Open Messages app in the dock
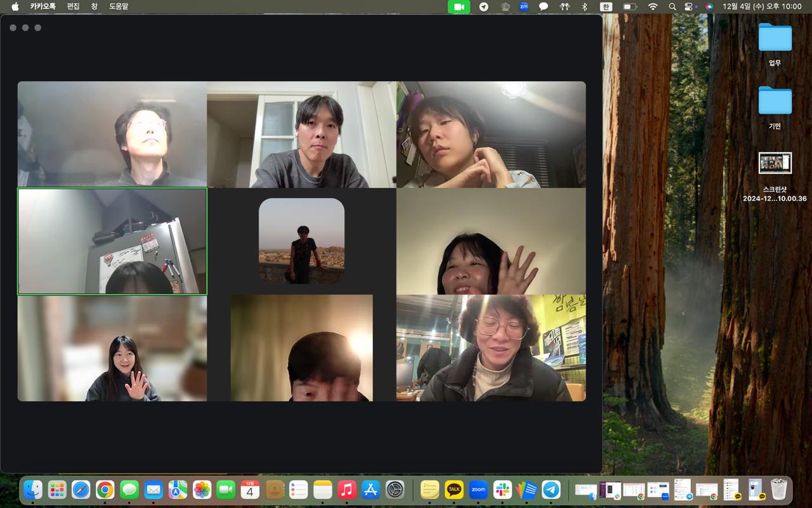Image resolution: width=812 pixels, height=508 pixels. (x=129, y=490)
